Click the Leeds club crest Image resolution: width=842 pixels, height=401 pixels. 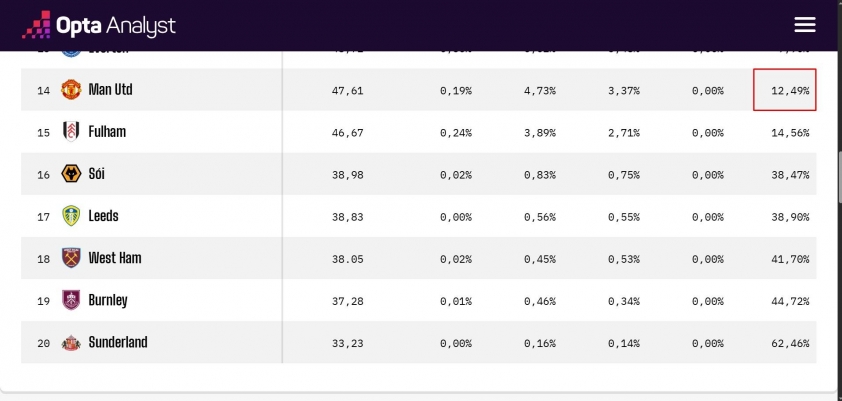[x=71, y=216]
